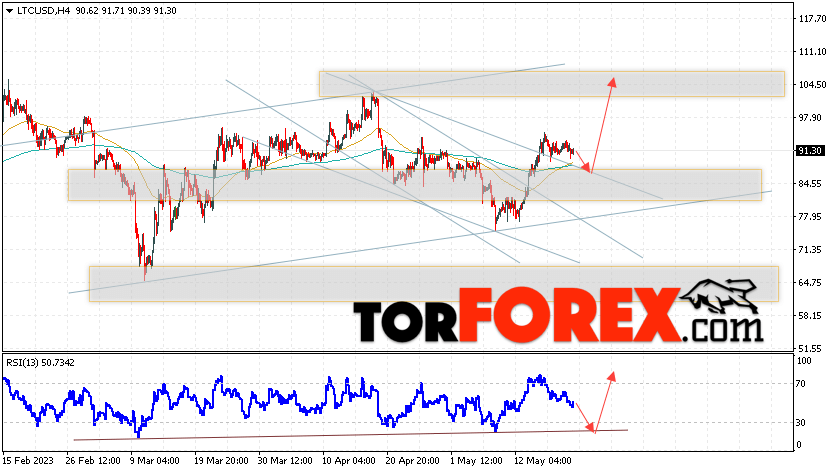Click the LTCUSD,H4 symbol dropdown triangle
This screenshot has width=833, height=472.
[x=9, y=11]
